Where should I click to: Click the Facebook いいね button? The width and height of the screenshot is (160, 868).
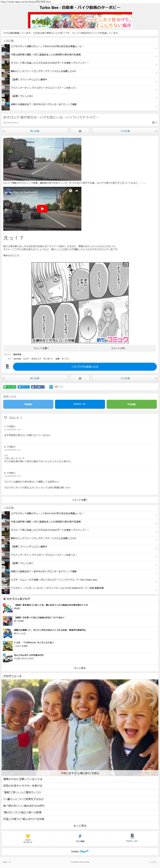[x=38, y=387]
